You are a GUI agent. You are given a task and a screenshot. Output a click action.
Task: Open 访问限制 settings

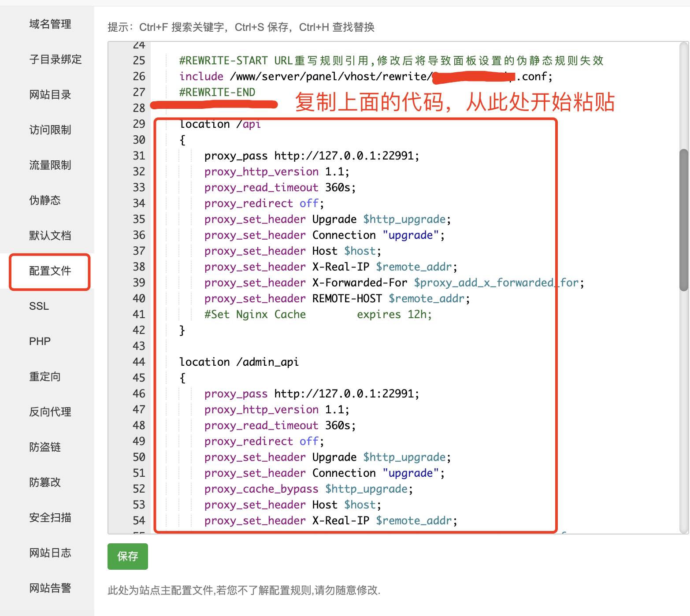click(x=50, y=130)
